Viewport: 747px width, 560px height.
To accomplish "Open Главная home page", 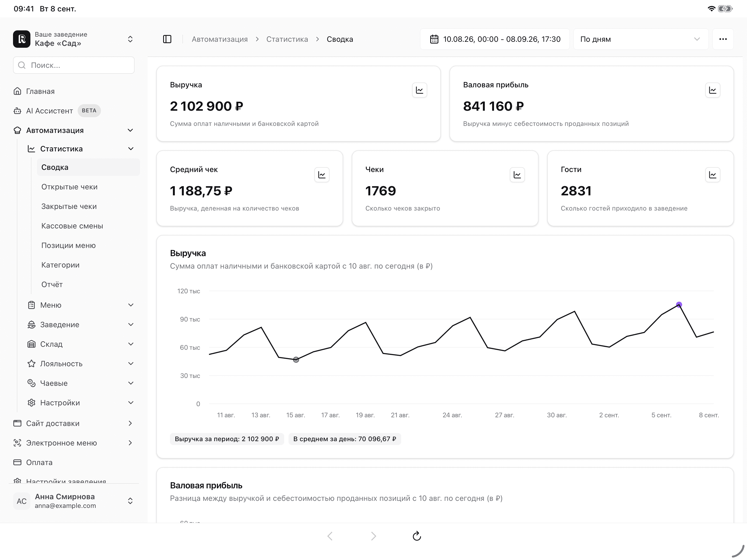I will pyautogui.click(x=74, y=91).
